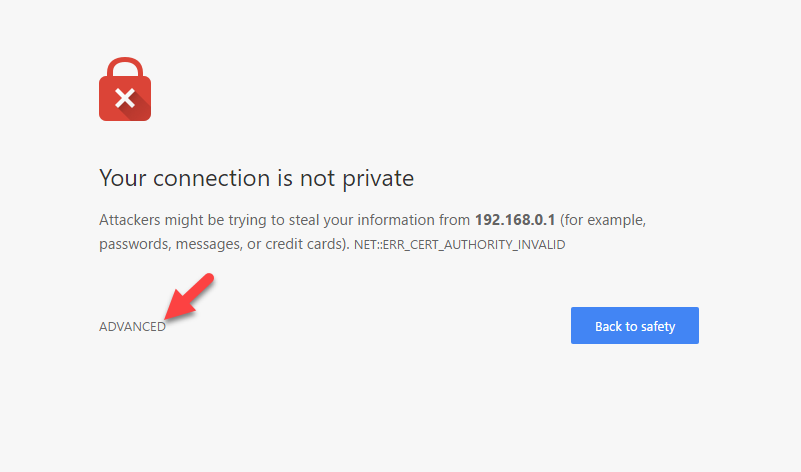
Task: Click the bold 192.168.0.1 address
Action: (x=515, y=219)
